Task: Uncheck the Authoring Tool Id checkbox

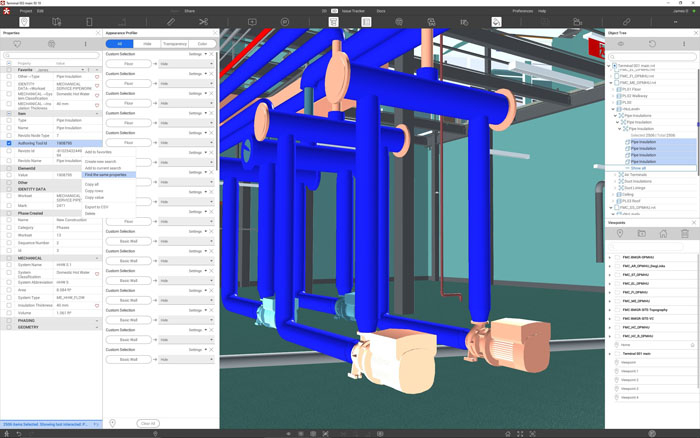Action: 9,143
